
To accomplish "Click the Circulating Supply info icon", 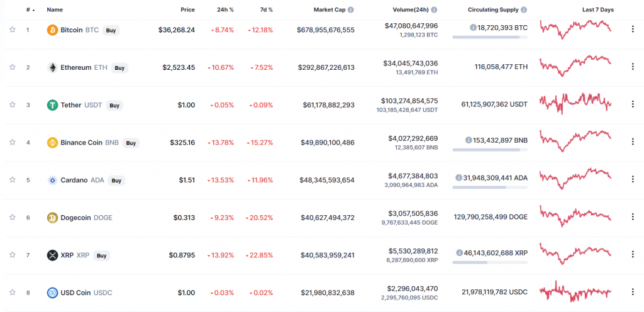I will (x=525, y=10).
